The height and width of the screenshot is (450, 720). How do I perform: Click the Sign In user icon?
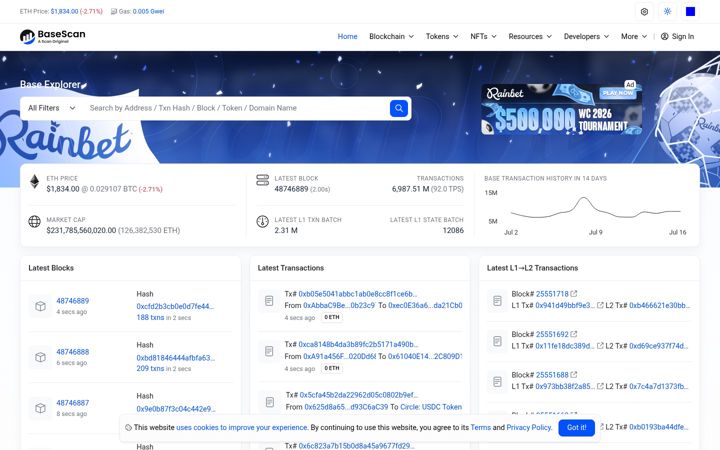(664, 36)
